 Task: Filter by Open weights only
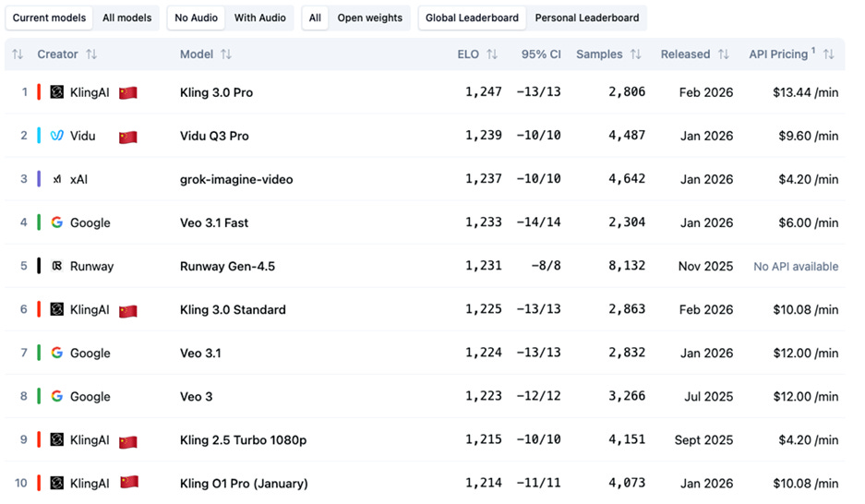(x=369, y=18)
